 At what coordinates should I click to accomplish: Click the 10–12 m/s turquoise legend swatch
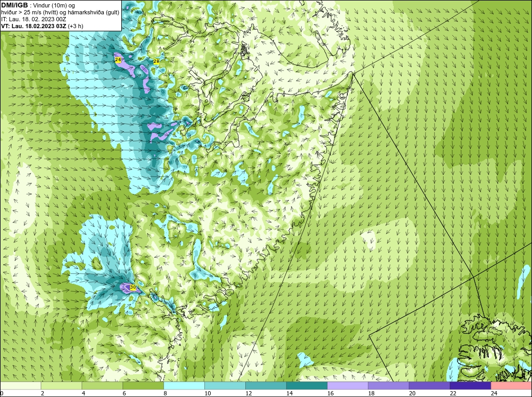click(x=225, y=386)
